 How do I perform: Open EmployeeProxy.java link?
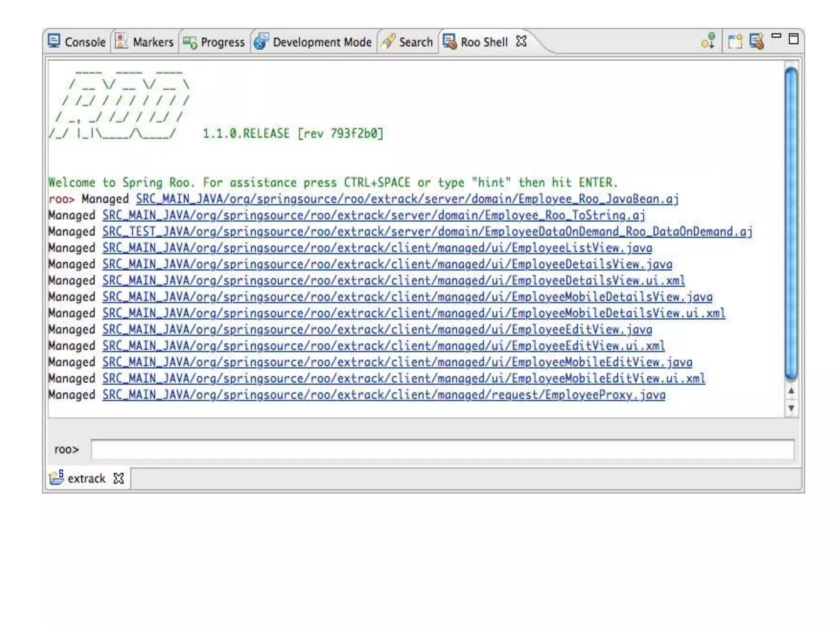click(384, 395)
